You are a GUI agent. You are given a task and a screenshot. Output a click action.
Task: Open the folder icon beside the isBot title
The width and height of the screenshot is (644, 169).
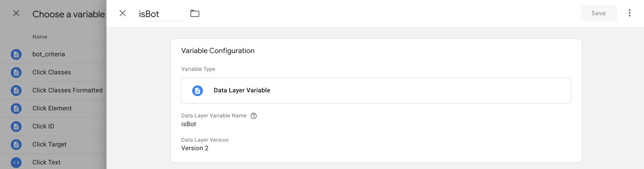coord(195,13)
